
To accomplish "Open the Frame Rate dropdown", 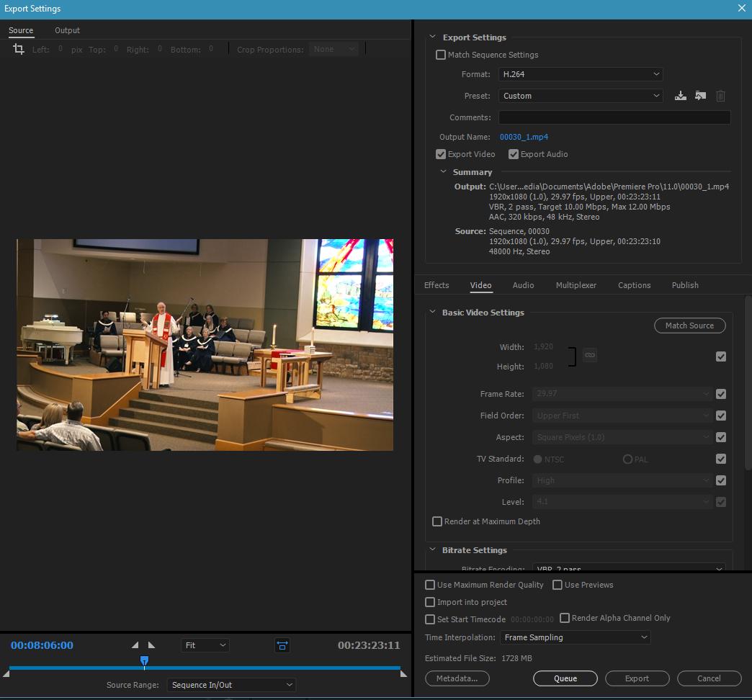I will click(622, 394).
